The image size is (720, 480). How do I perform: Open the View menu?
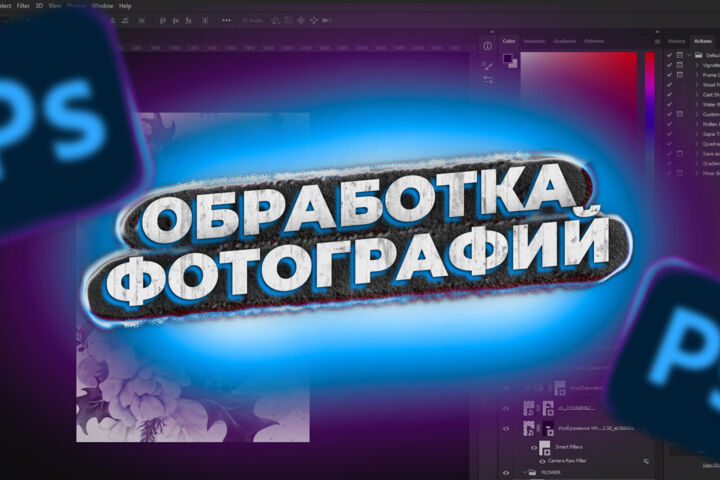[55, 6]
